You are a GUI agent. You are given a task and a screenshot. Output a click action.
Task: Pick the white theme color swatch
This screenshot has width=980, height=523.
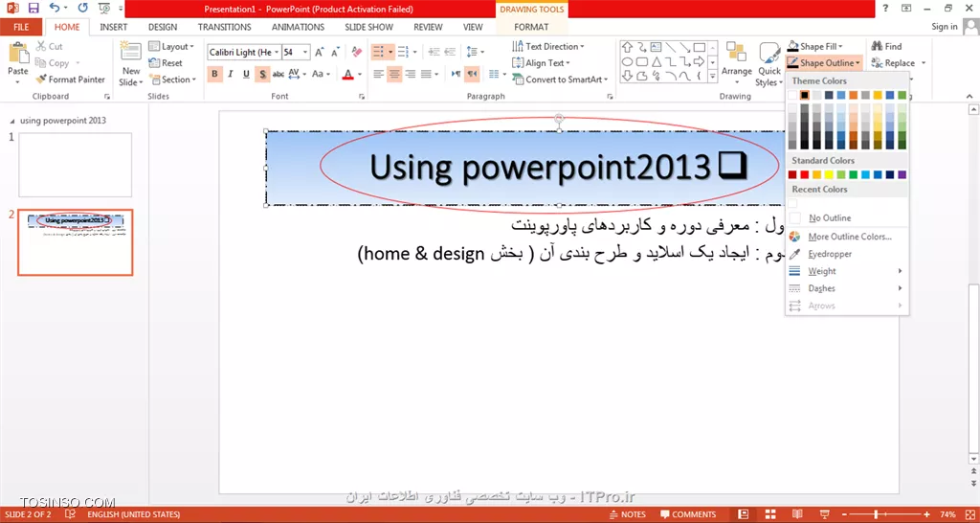792,95
